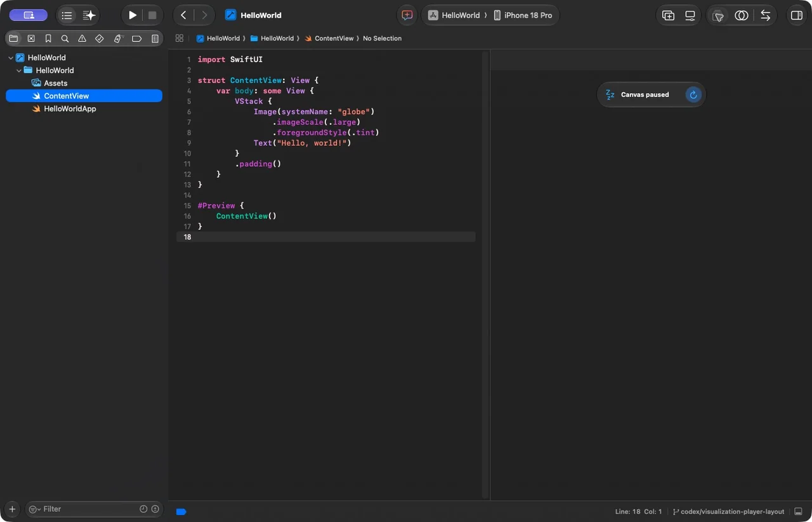
Task: Open the filter options menu icon
Action: tap(34, 509)
